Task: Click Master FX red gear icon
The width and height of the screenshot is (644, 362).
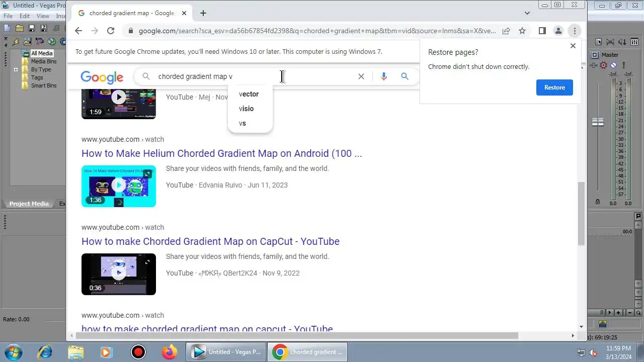Action: tap(603, 65)
